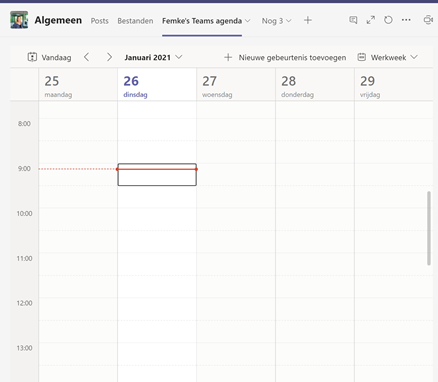438x382 pixels.
Task: Click Nieuwe gebeurtenis toevoegen button
Action: pos(285,57)
